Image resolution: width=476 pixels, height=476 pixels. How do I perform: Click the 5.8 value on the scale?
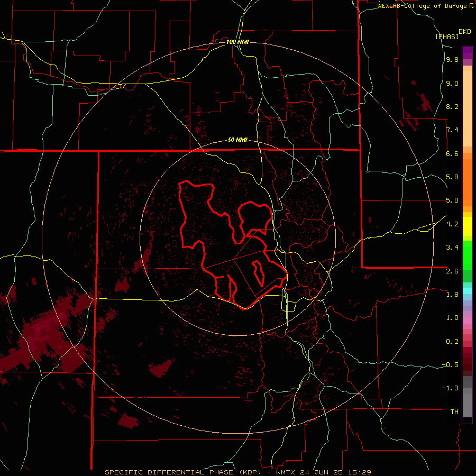click(x=452, y=177)
